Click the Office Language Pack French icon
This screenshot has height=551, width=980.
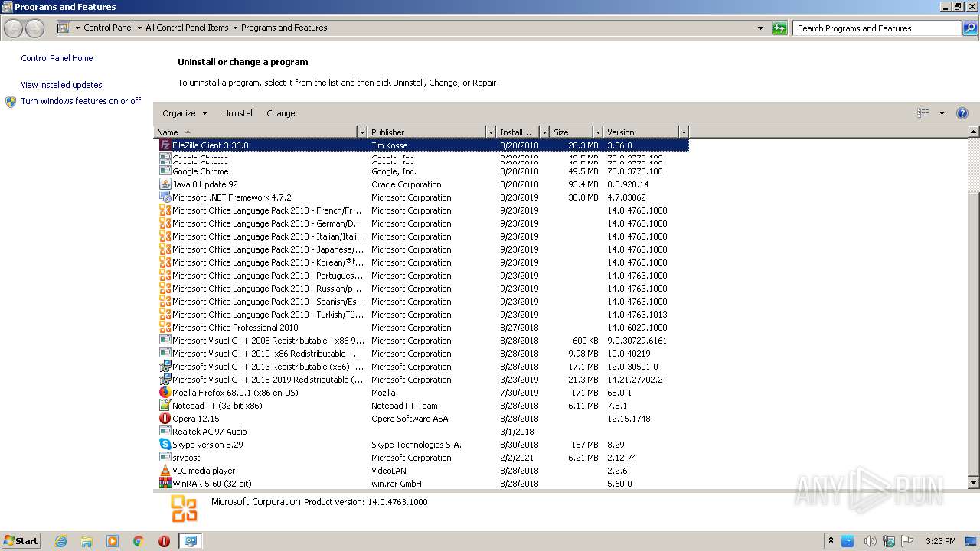click(x=165, y=210)
